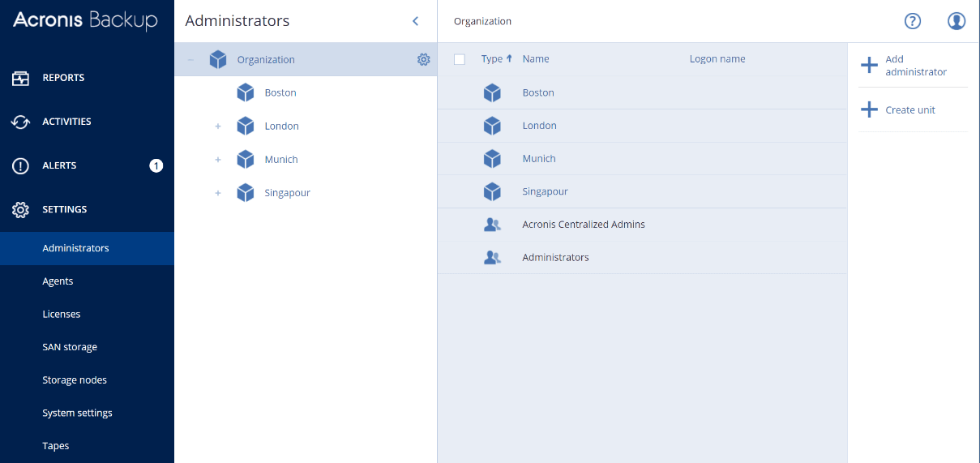980x463 pixels.
Task: Tick the select-all checkbox in table header
Action: [460, 59]
